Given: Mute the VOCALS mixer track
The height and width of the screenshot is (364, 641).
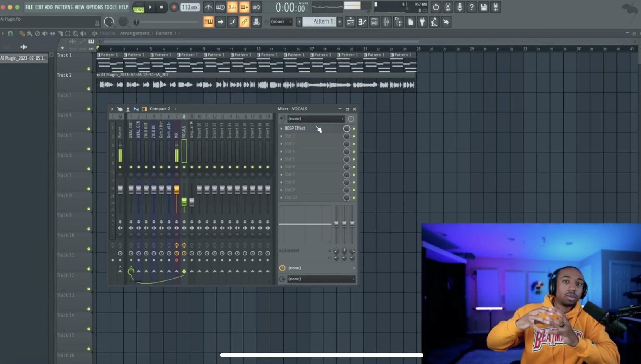Looking at the screenshot, I should click(184, 167).
